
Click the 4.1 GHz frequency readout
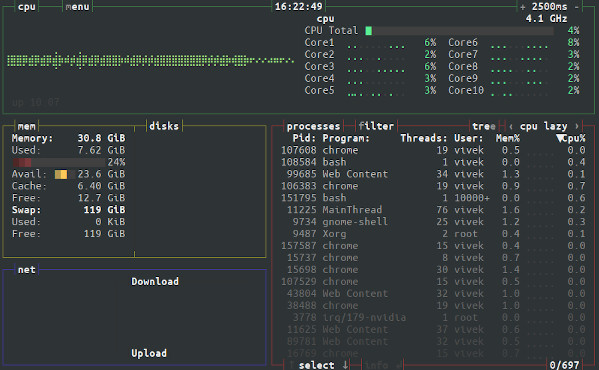546,19
